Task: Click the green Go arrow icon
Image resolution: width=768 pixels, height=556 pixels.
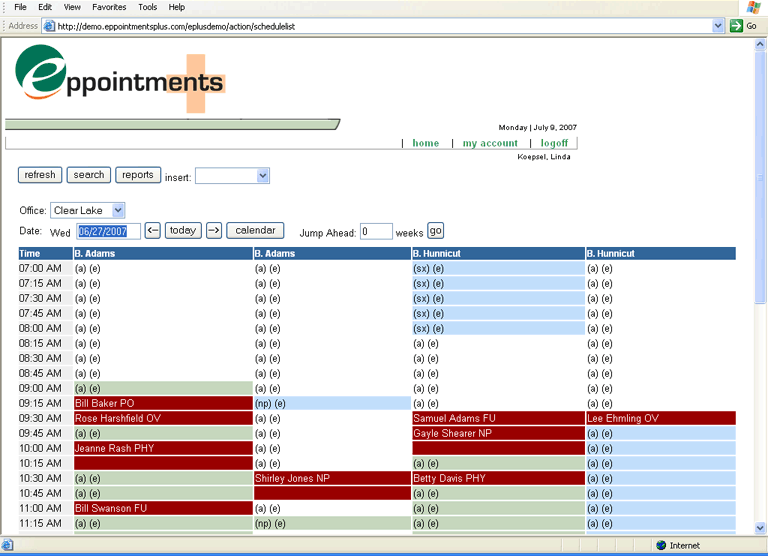Action: click(736, 25)
